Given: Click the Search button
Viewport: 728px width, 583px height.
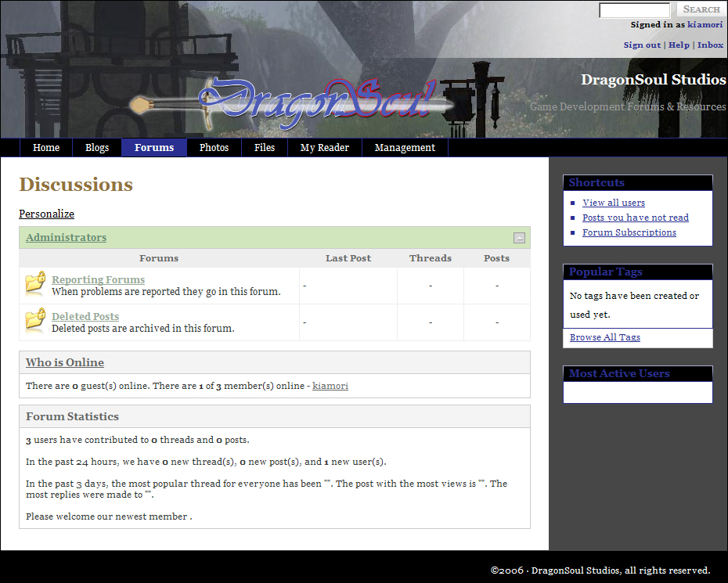Looking at the screenshot, I should coord(701,9).
